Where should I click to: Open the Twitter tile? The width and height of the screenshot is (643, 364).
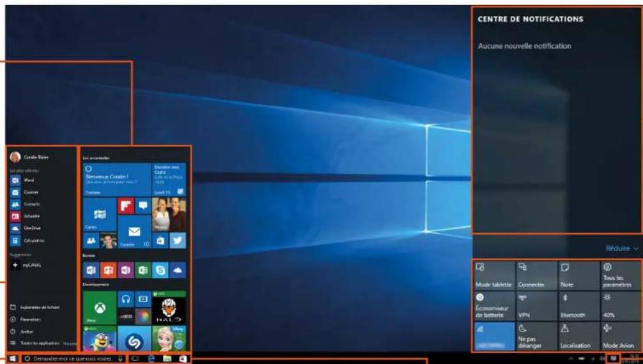tap(178, 241)
